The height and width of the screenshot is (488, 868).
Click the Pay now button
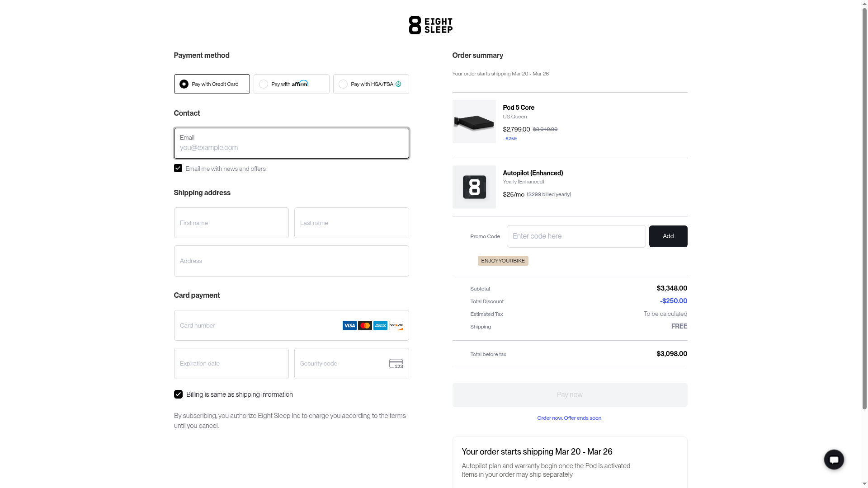coord(570,395)
